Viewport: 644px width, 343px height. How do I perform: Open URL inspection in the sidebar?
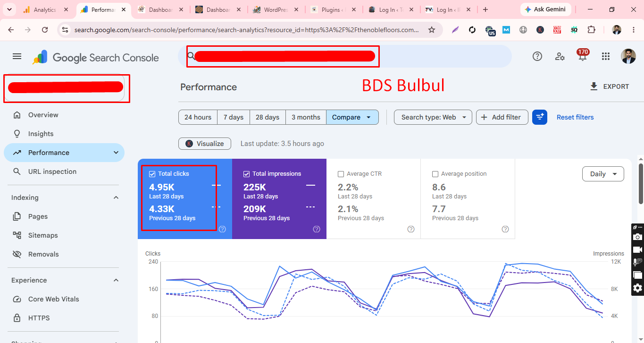click(x=64, y=171)
